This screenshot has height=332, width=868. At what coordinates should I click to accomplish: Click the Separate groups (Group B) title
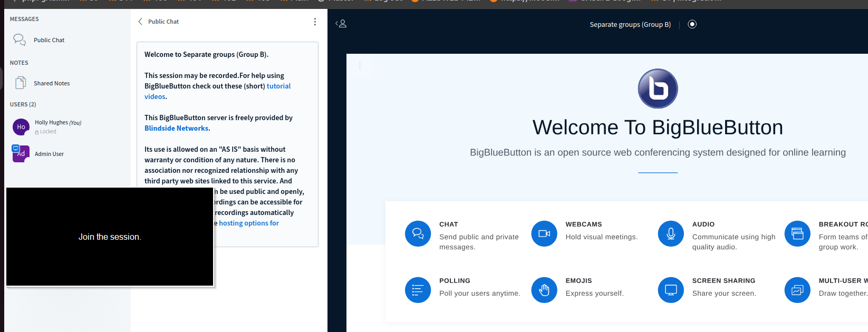[x=630, y=24]
